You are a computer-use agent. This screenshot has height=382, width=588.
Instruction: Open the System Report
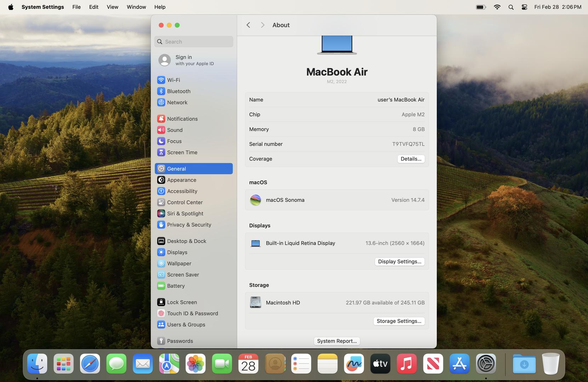[x=337, y=341]
